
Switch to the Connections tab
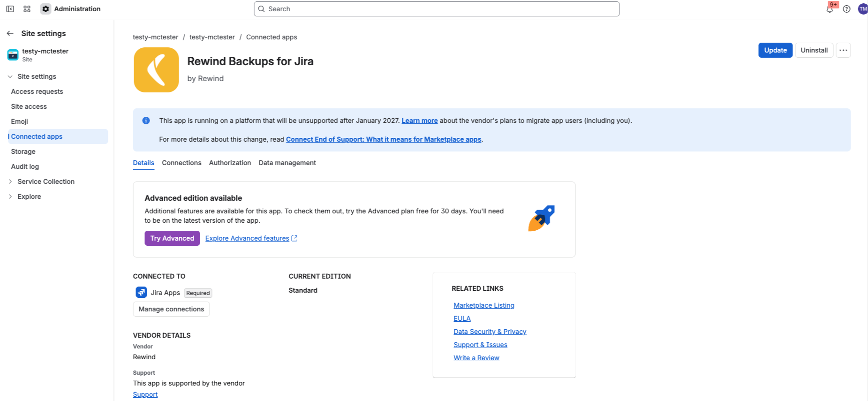181,163
